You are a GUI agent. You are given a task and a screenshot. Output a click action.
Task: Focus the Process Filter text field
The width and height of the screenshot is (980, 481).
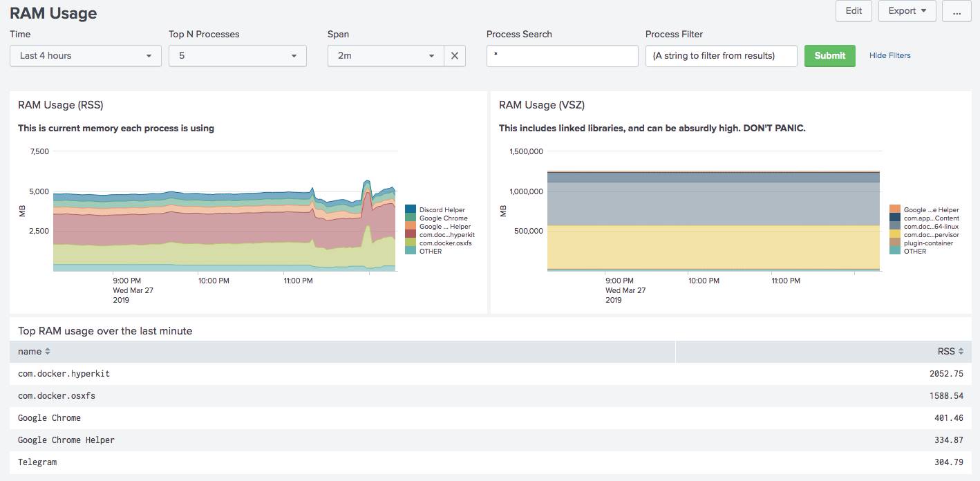(x=722, y=56)
